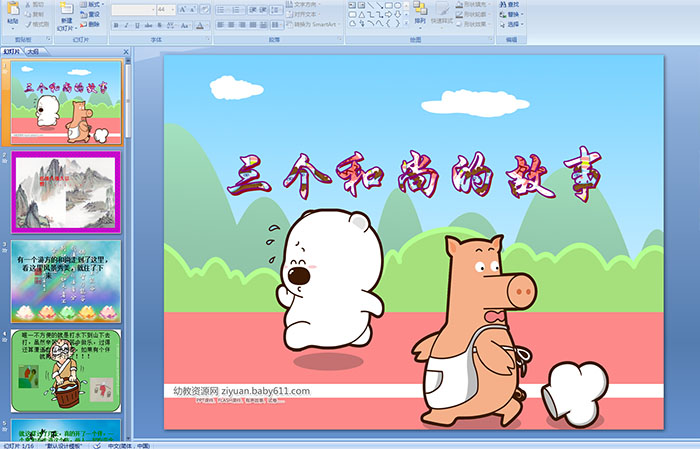Viewport: 700px width, 449px height.
Task: Click spell check icon in status bar
Action: coord(97,445)
